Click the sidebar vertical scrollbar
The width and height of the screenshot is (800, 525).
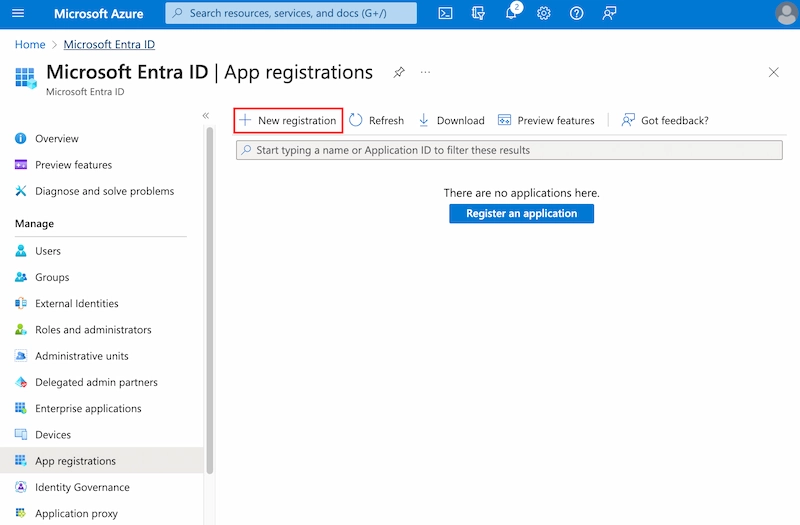point(210,300)
